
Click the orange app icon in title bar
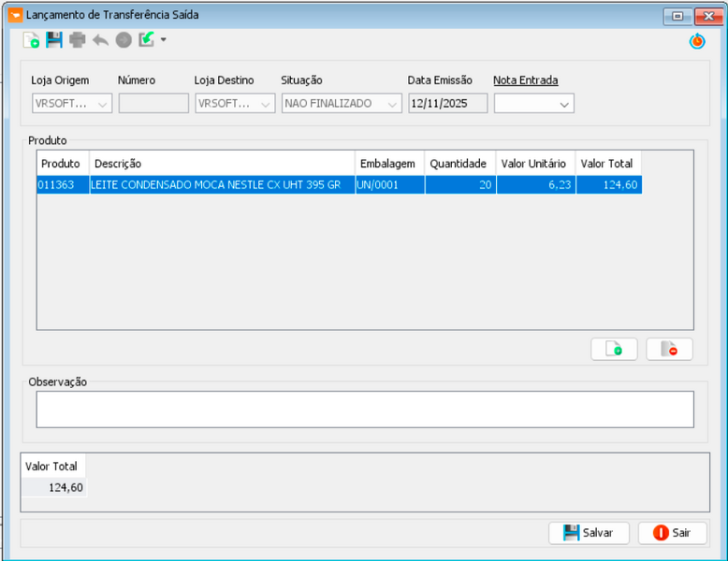coord(15,15)
